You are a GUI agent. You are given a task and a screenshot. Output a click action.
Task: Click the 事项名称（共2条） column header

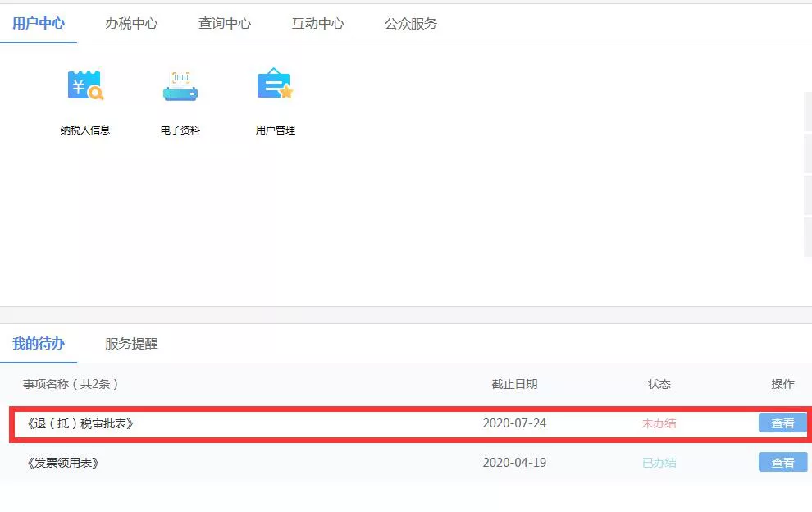pos(71,384)
